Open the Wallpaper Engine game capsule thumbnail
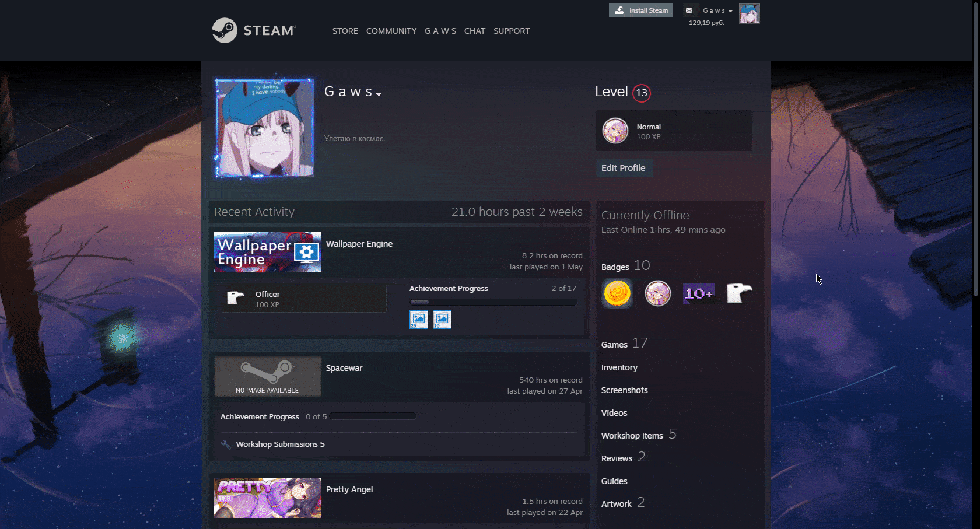This screenshot has width=980, height=529. click(267, 252)
